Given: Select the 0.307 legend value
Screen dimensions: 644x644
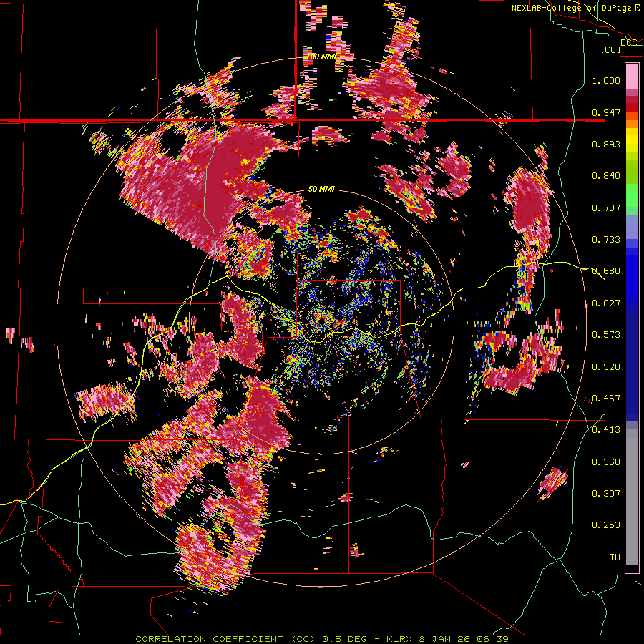Looking at the screenshot, I should coord(606,494).
